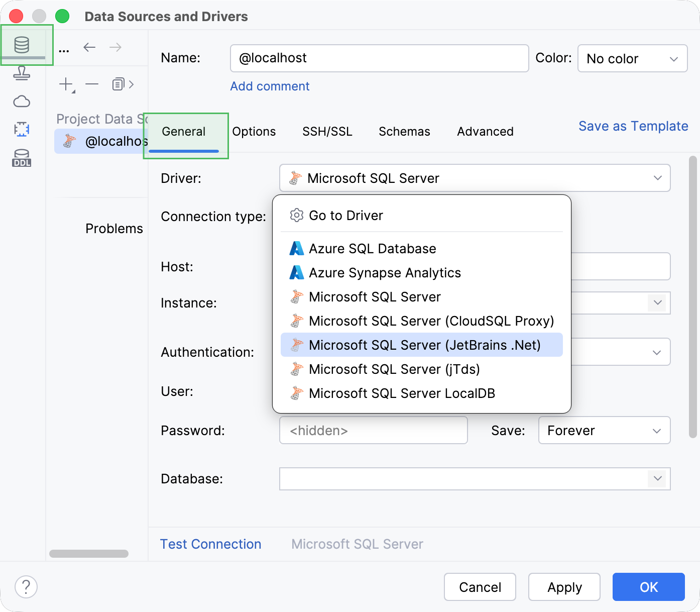
Task: Open help with the question mark icon
Action: coord(26,587)
